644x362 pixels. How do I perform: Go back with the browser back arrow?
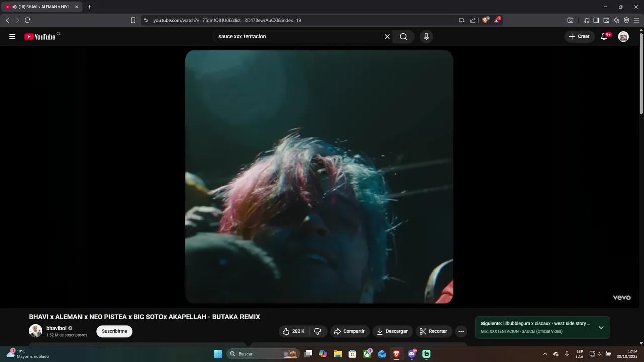[7, 20]
